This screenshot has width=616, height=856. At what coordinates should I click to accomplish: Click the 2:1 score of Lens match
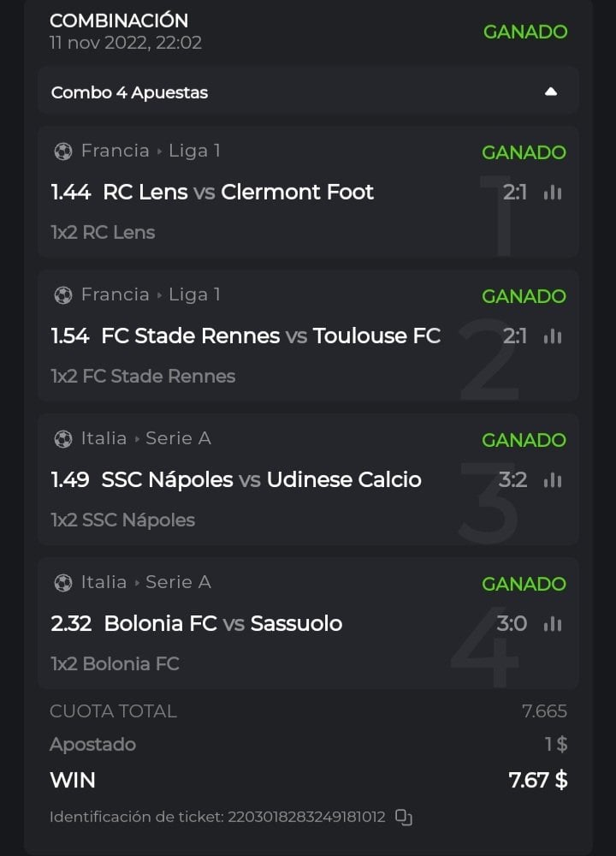pos(515,193)
